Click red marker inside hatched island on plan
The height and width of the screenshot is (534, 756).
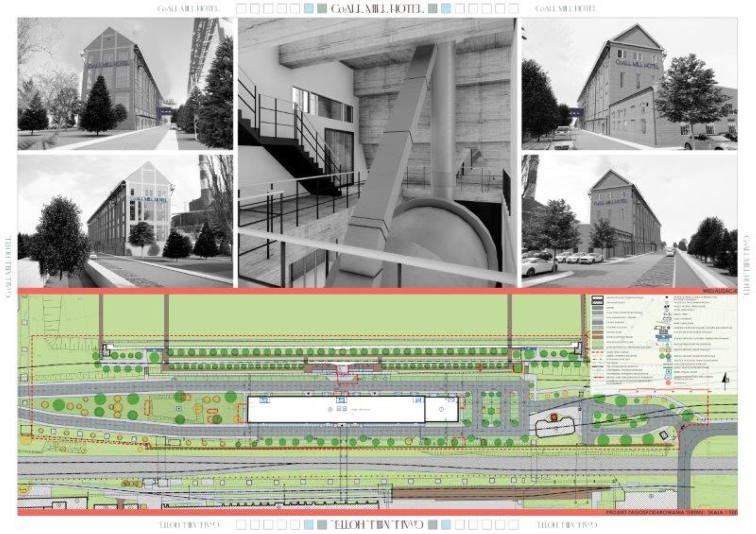point(554,417)
